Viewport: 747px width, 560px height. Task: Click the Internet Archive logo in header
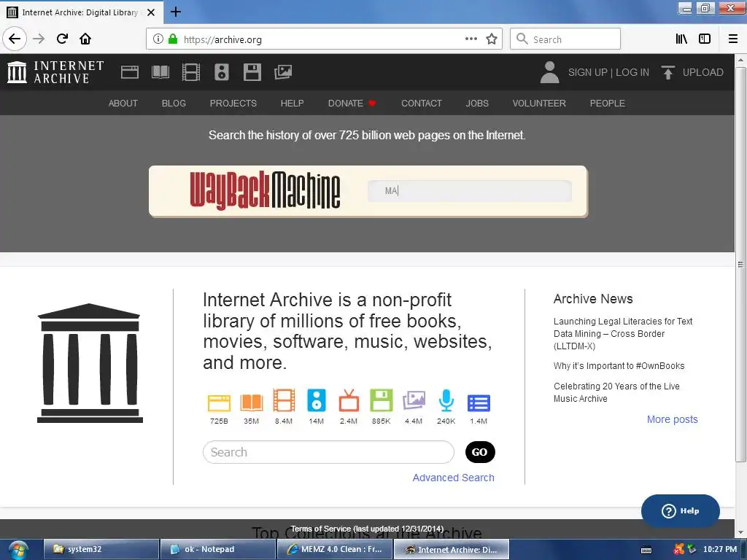point(55,72)
